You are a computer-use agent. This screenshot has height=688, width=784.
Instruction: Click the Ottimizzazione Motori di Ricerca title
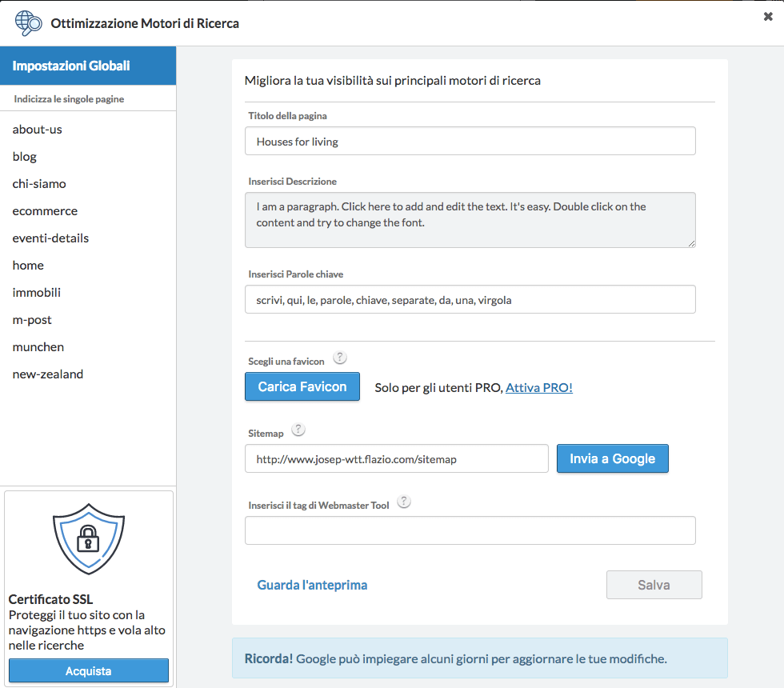point(145,23)
